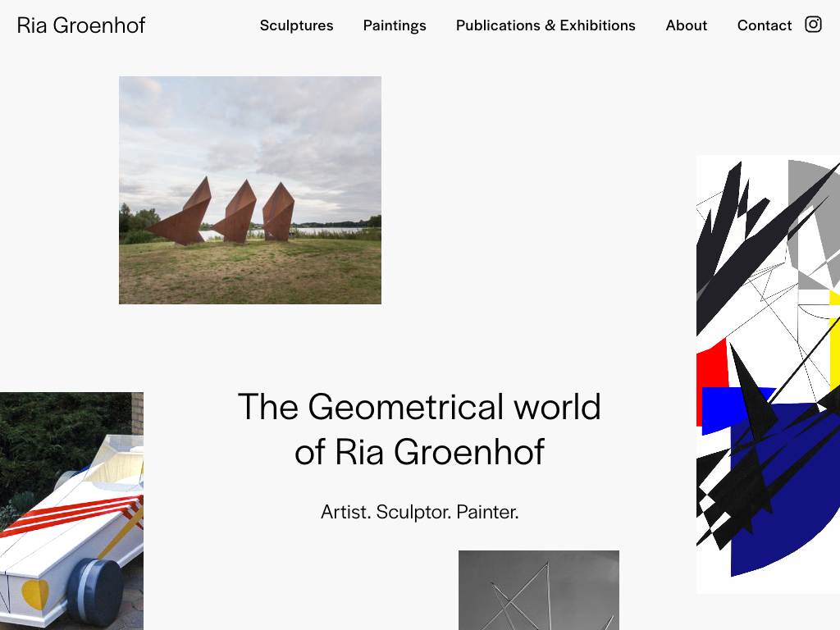Click the middle rusty steel sculpture

pos(235,212)
